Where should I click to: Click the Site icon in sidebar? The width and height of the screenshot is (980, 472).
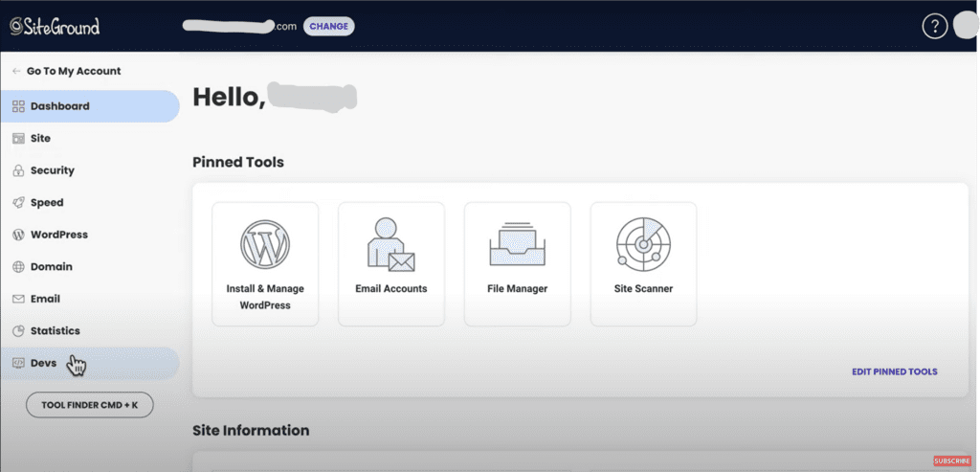coord(18,138)
